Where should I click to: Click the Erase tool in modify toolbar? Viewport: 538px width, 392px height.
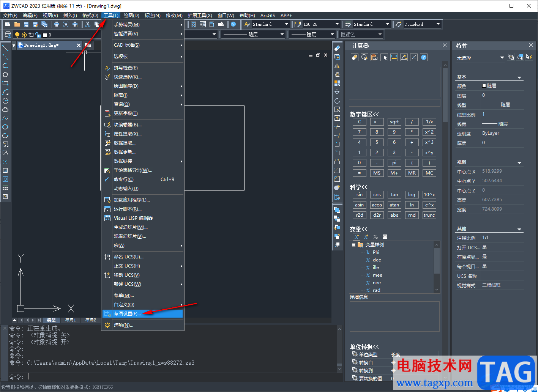337,48
